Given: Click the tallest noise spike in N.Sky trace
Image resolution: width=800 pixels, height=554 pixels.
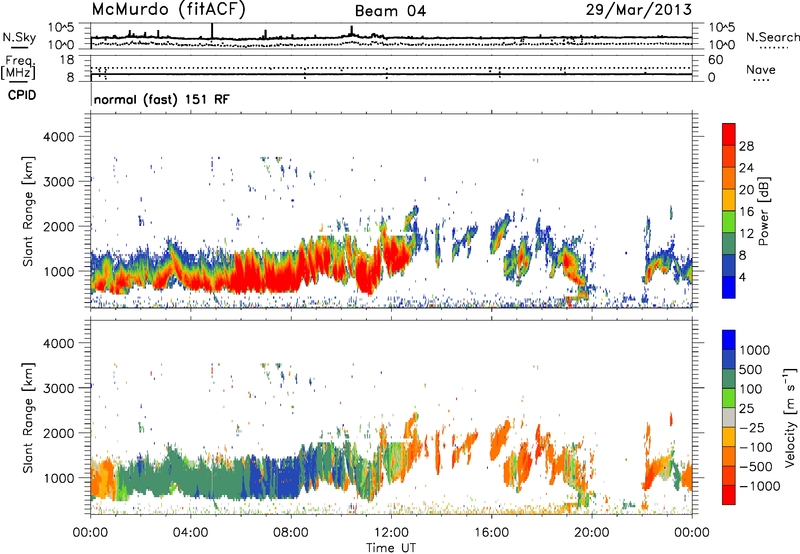Looking at the screenshot, I should (x=212, y=30).
